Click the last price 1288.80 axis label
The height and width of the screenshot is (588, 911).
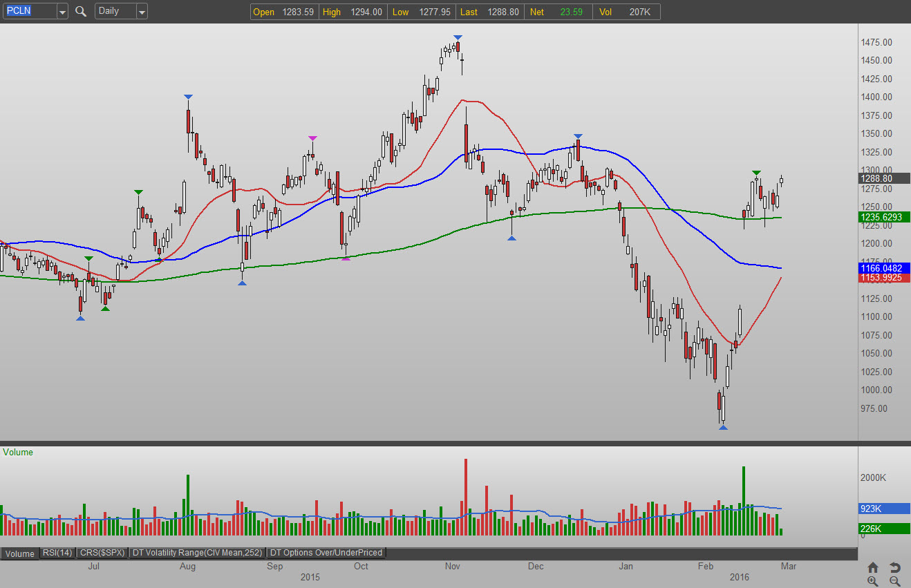(884, 178)
